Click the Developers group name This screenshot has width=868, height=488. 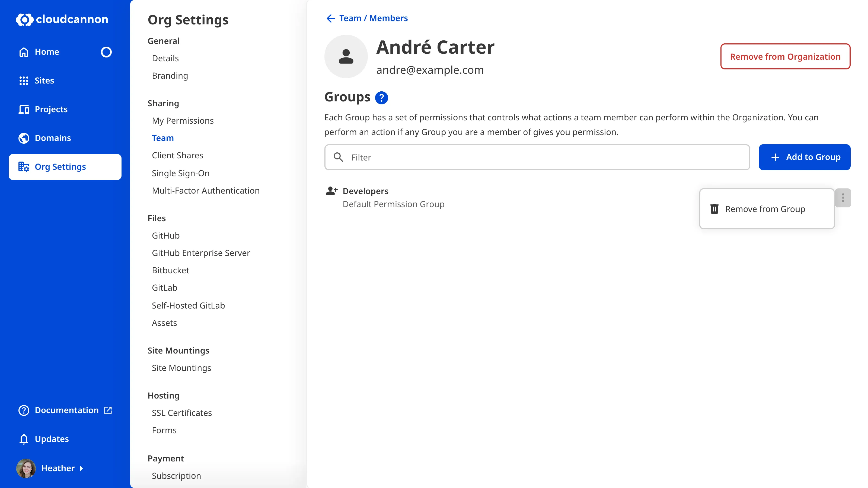click(x=366, y=191)
